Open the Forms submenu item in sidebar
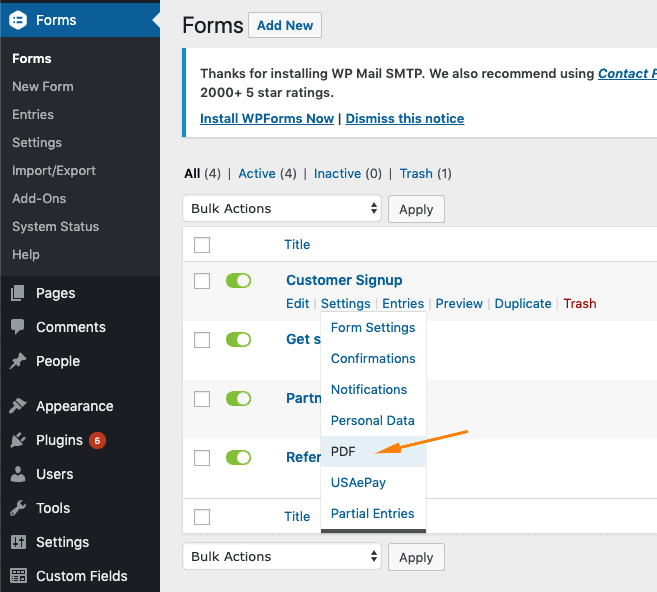Image resolution: width=657 pixels, height=592 pixels. (x=32, y=59)
